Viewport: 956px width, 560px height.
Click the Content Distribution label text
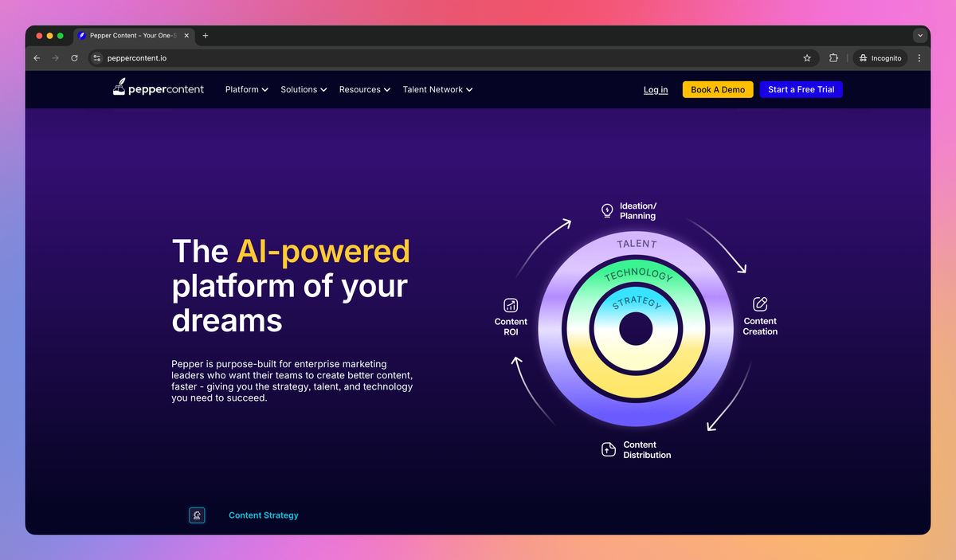click(647, 450)
